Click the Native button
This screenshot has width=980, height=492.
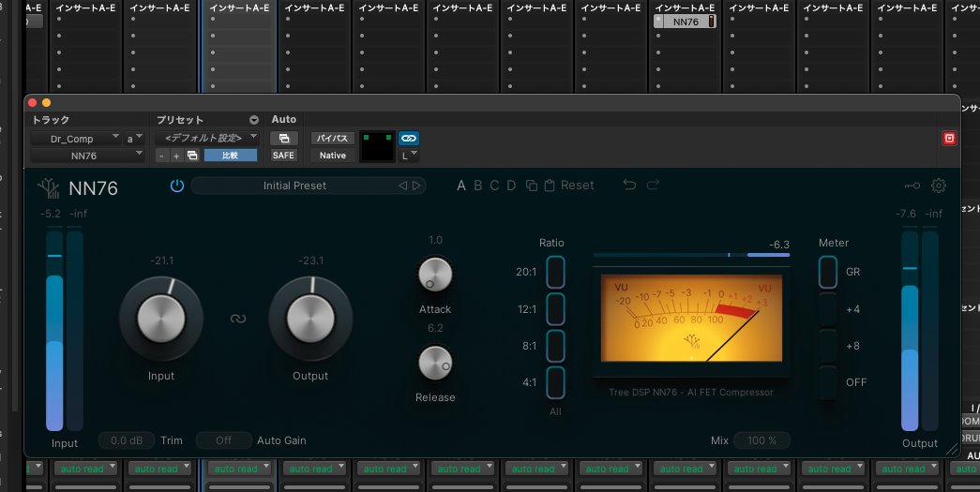333,156
